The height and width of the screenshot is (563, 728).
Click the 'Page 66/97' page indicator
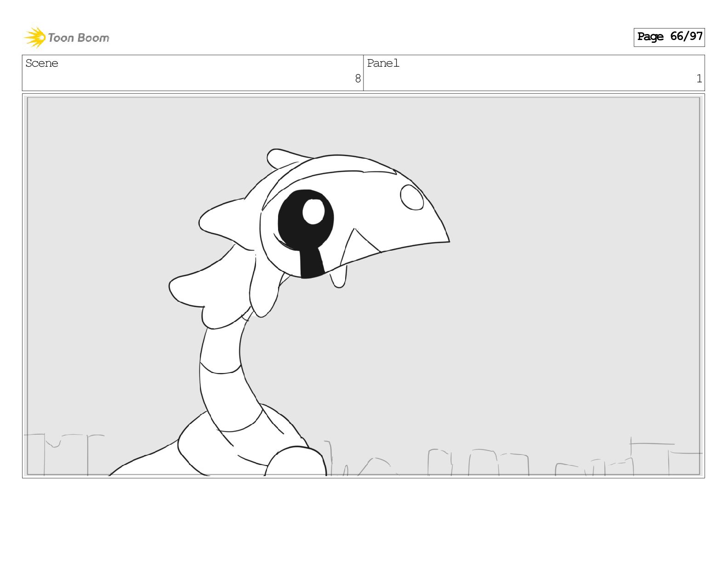point(669,37)
